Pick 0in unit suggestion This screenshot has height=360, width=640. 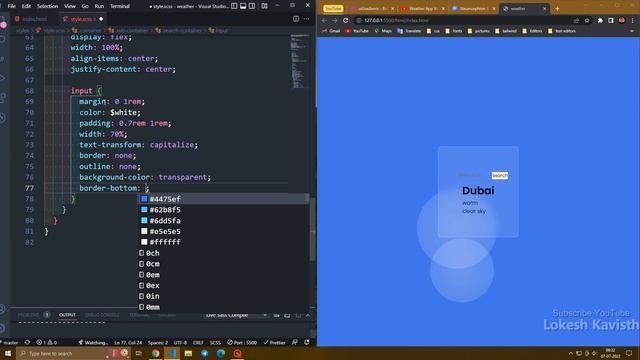click(x=223, y=296)
